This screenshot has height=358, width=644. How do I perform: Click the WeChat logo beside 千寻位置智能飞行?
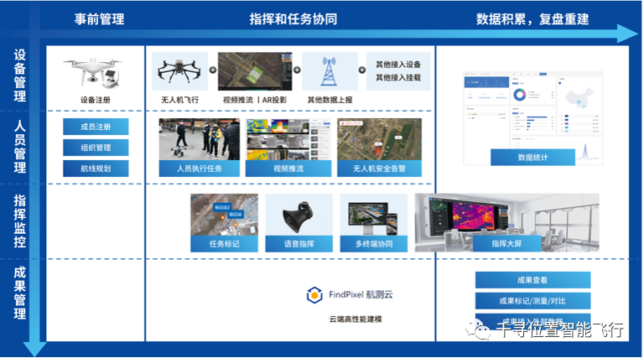[483, 331]
